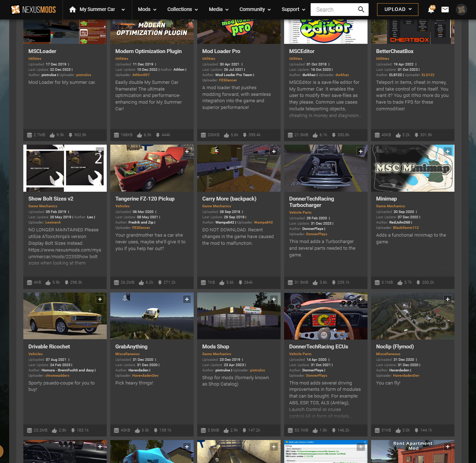Viewport: 476px width, 463px height.
Task: Open the MSC Minimap thumbnail image
Action: [x=413, y=168]
